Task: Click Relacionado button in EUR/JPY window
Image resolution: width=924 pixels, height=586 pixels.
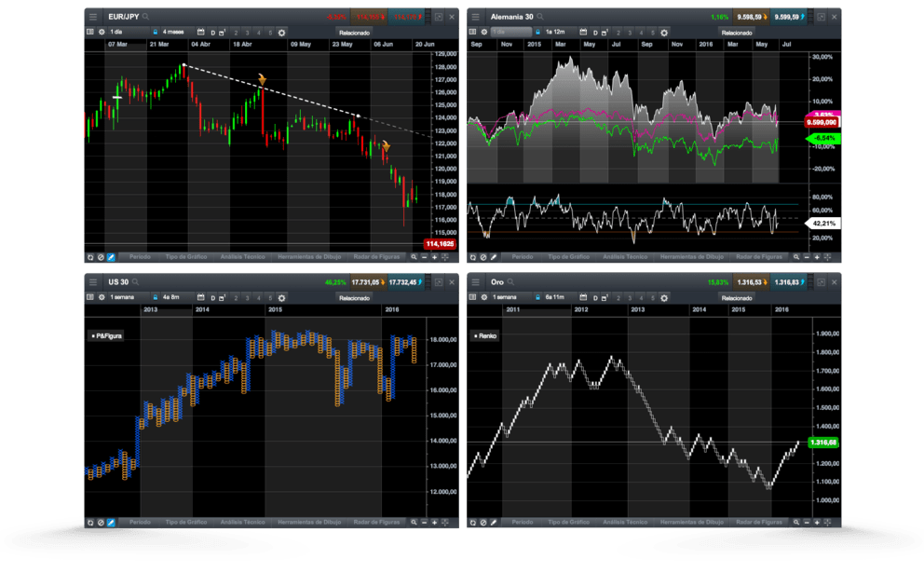Action: 354,33
